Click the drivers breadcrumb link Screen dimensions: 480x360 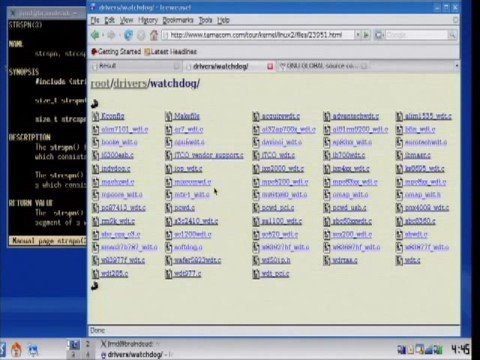pyautogui.click(x=130, y=83)
